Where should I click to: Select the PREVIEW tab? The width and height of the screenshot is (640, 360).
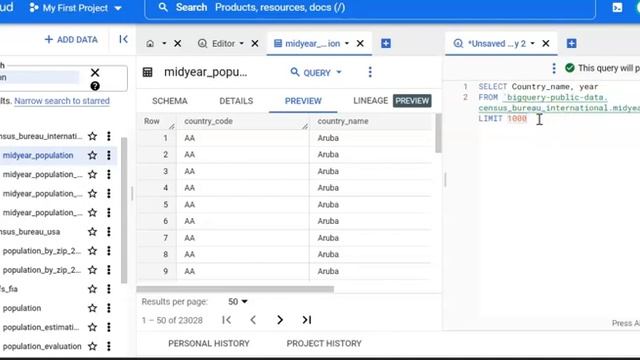pos(303,101)
